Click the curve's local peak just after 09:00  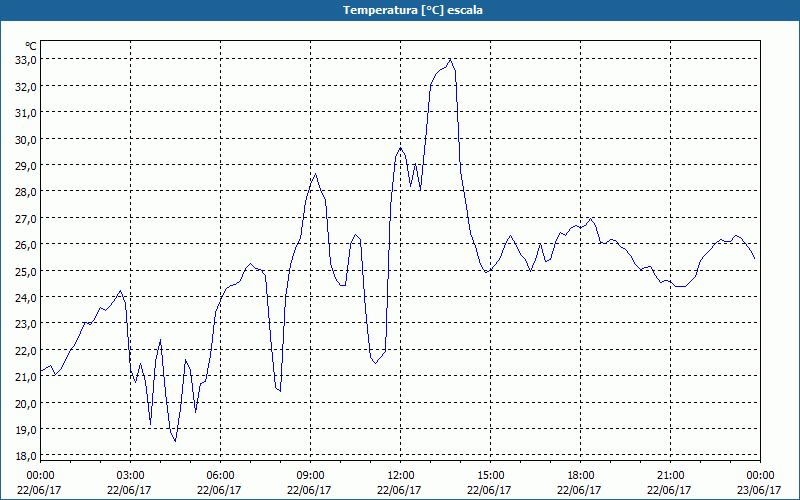click(x=316, y=174)
